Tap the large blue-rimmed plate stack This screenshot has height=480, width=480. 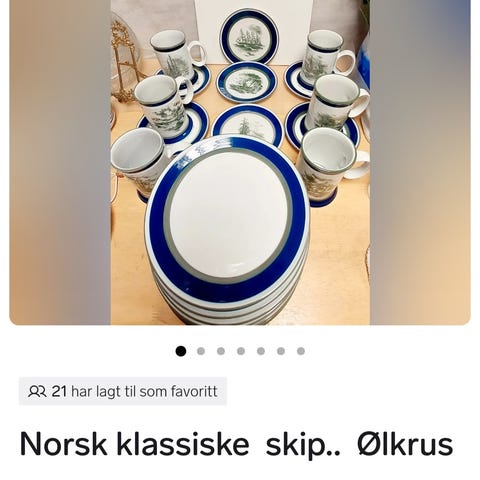tap(227, 230)
